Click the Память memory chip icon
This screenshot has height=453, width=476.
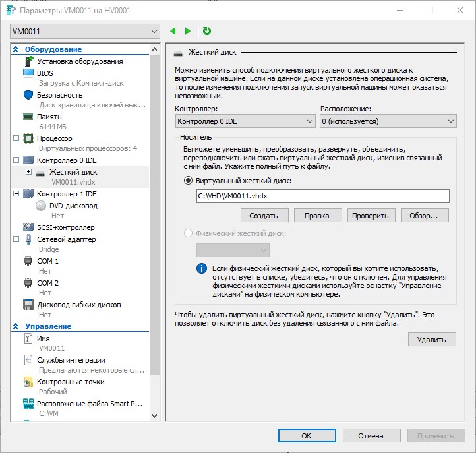[x=28, y=117]
